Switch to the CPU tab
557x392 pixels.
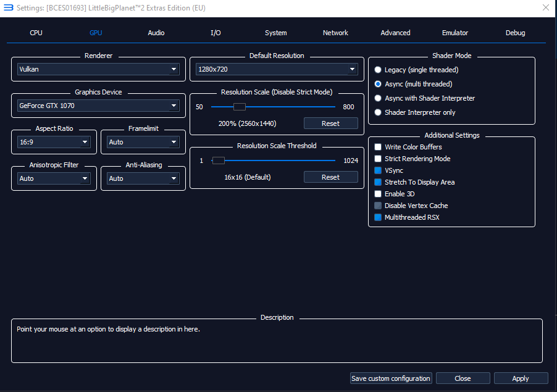click(36, 33)
